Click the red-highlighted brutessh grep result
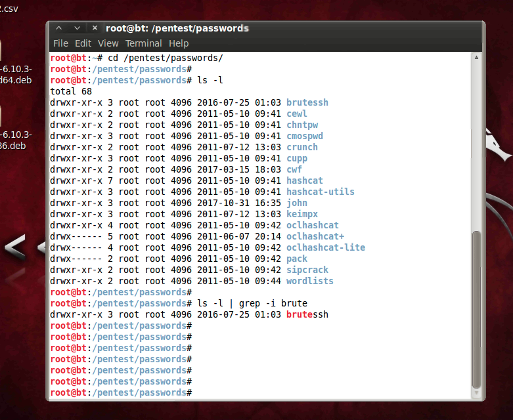This screenshot has height=420, width=513. (x=307, y=314)
